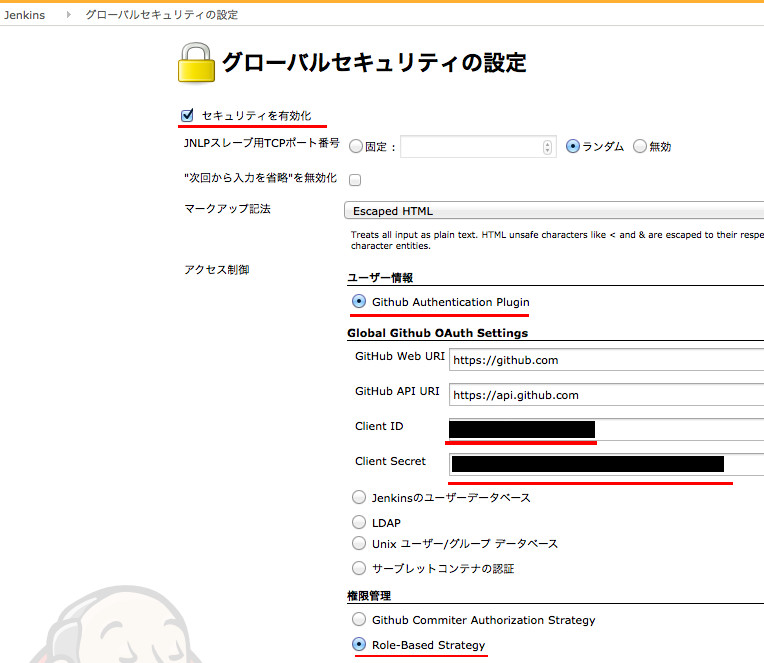
Task: Select Jenkinsのユーザーデータベース radio button
Action: pyautogui.click(x=359, y=497)
